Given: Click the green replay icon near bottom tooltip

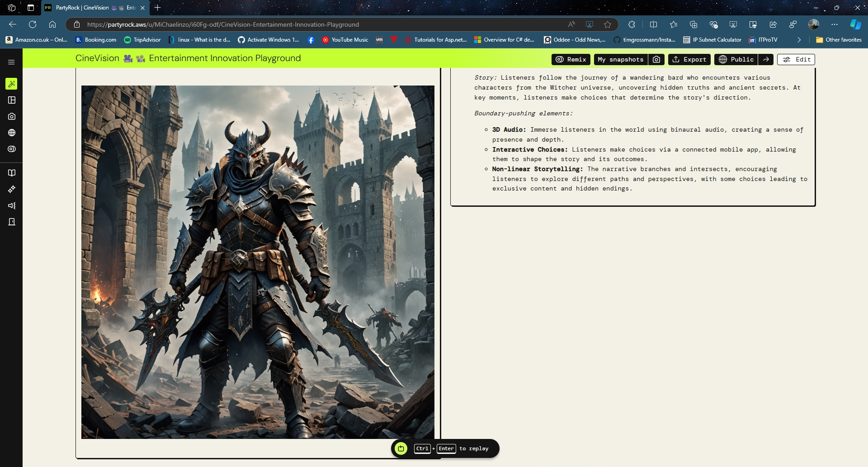Looking at the screenshot, I should 401,448.
